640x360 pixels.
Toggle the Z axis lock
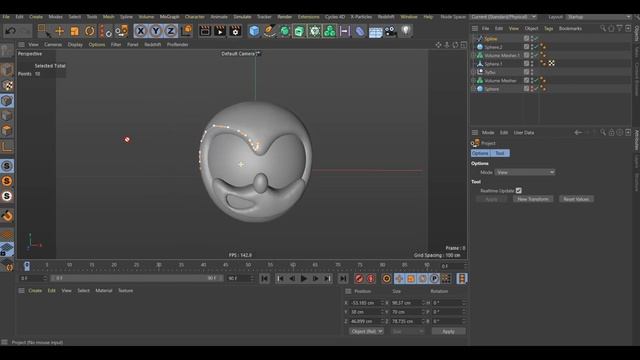(171, 31)
